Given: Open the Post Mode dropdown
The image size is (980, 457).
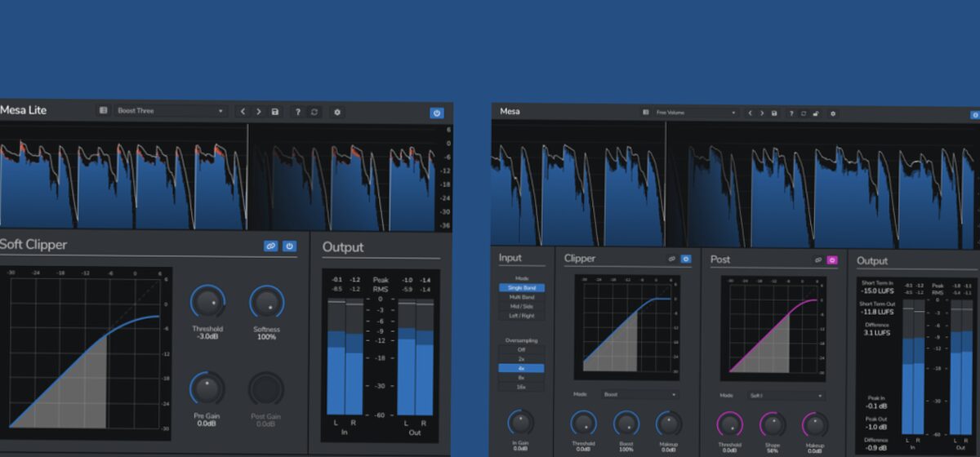Looking at the screenshot, I should 786,396.
